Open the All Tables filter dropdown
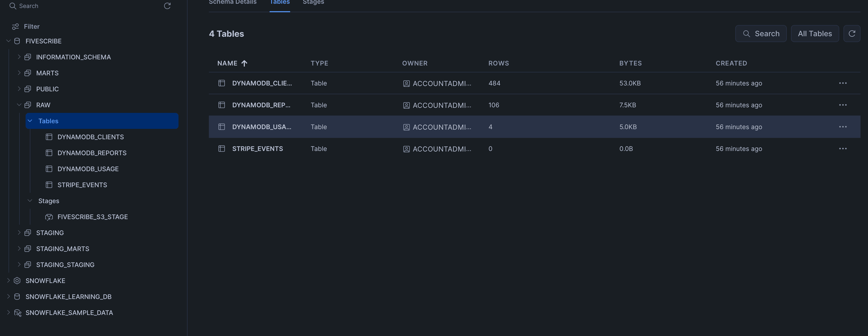The width and height of the screenshot is (868, 336). (x=814, y=34)
